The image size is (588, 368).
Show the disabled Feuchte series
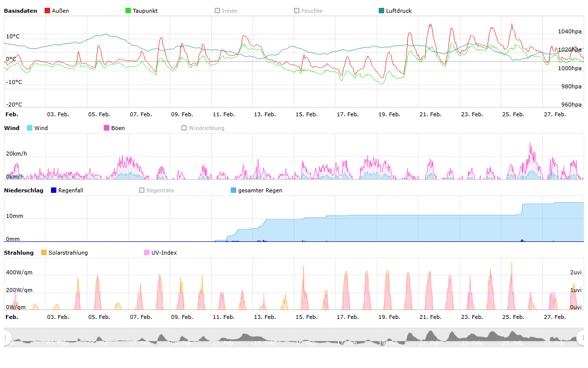click(308, 11)
